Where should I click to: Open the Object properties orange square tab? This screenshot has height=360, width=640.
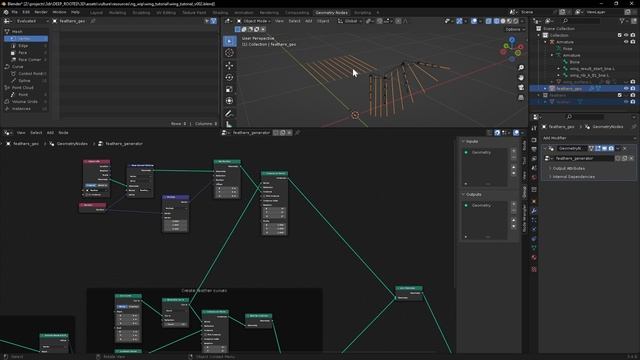[x=534, y=201]
